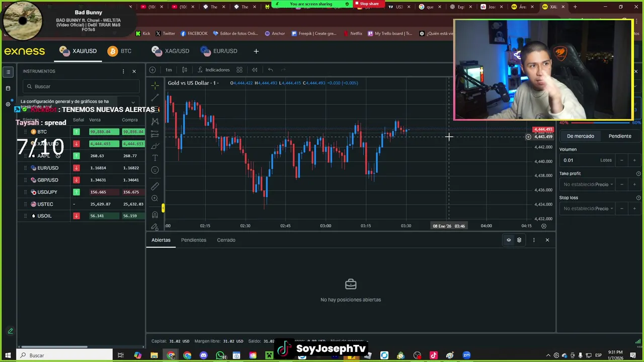Select De mercado order type

pyautogui.click(x=581, y=136)
